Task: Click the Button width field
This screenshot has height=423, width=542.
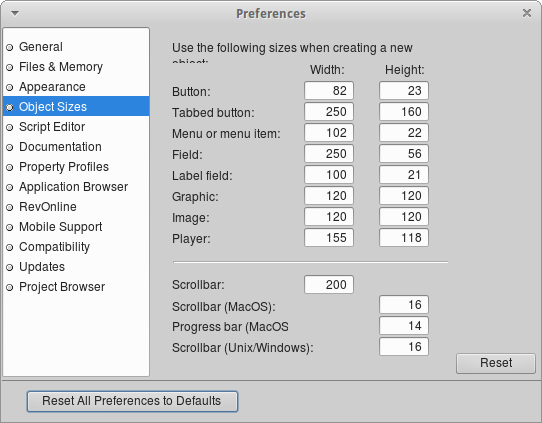Action: (329, 91)
